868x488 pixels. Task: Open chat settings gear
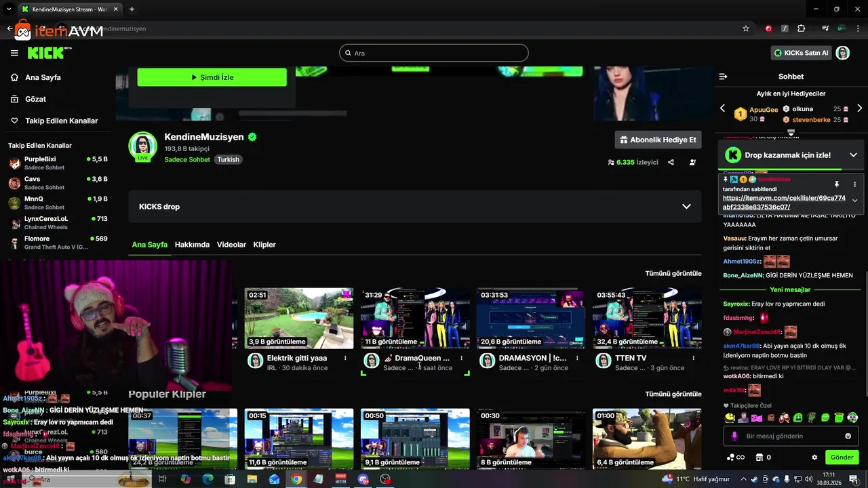pyautogui.click(x=814, y=457)
